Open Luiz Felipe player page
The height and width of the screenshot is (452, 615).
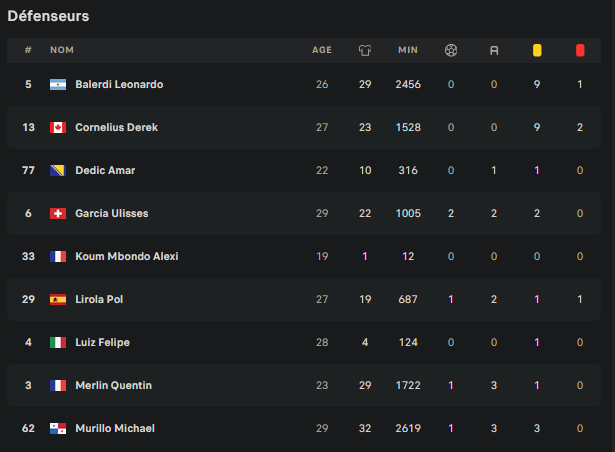(102, 343)
